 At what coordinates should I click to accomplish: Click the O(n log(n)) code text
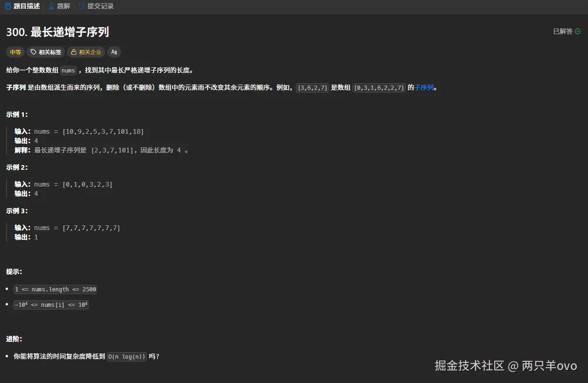127,356
